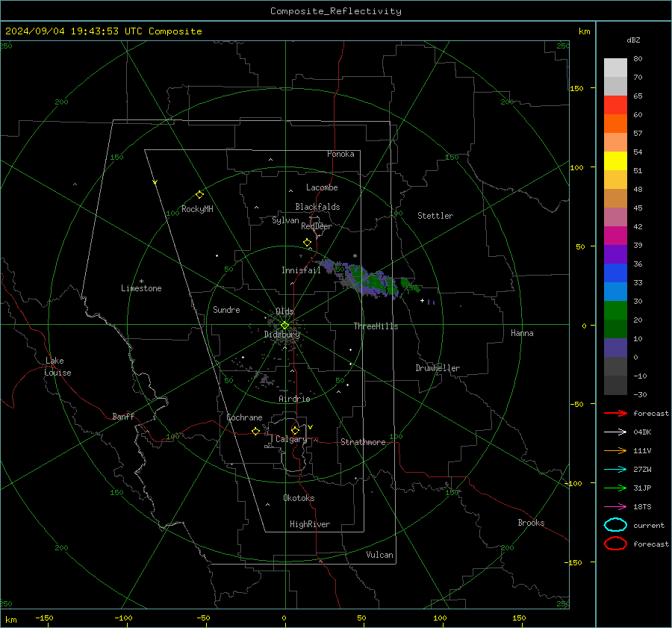Click the Vulcan label

tap(379, 555)
